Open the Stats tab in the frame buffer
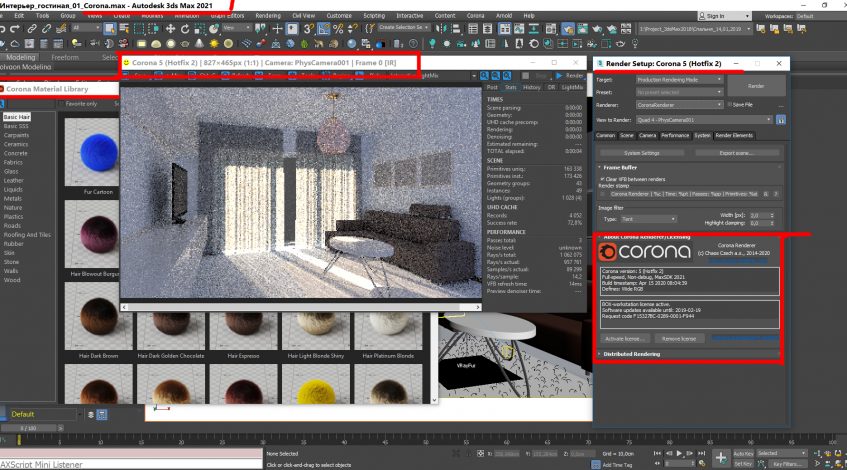847x470 pixels. click(511, 87)
